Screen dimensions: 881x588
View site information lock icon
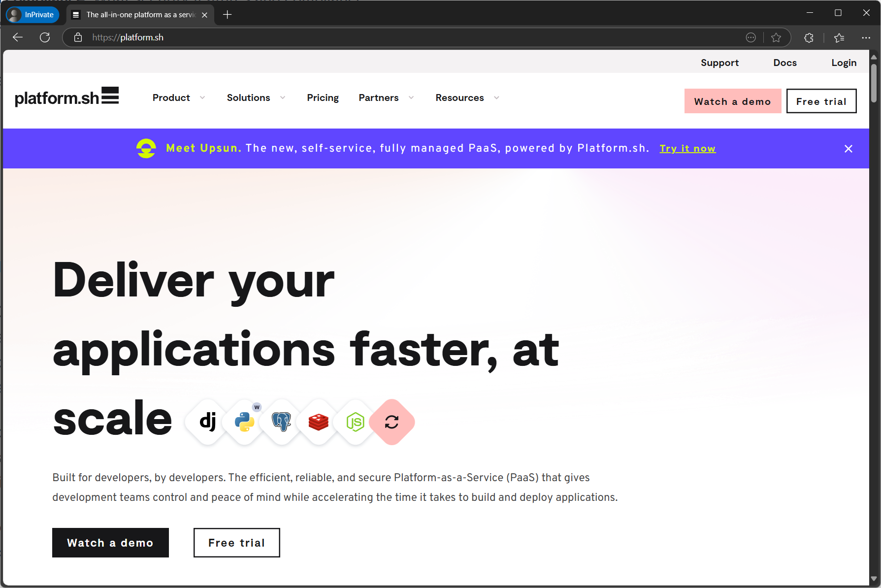pyautogui.click(x=78, y=37)
